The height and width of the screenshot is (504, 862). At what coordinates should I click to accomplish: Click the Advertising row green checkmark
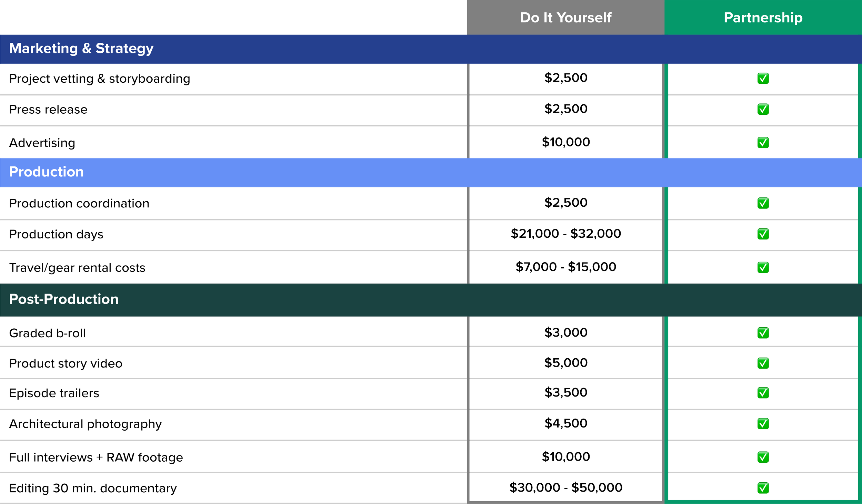coord(763,142)
